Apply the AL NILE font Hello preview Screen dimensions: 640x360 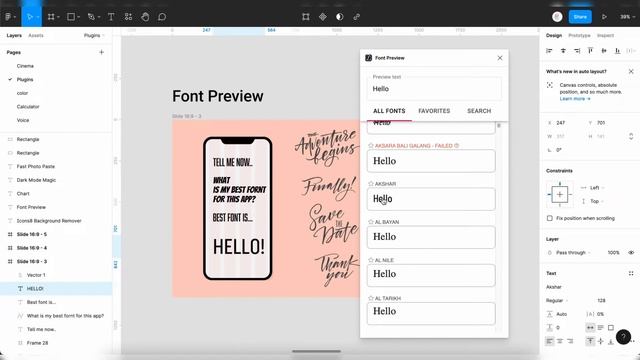pos(431,275)
